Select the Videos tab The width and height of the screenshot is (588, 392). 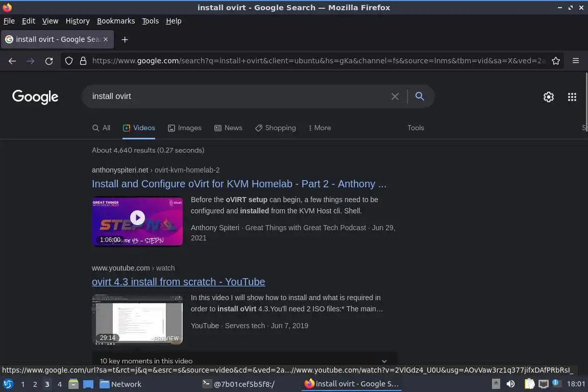coord(139,128)
